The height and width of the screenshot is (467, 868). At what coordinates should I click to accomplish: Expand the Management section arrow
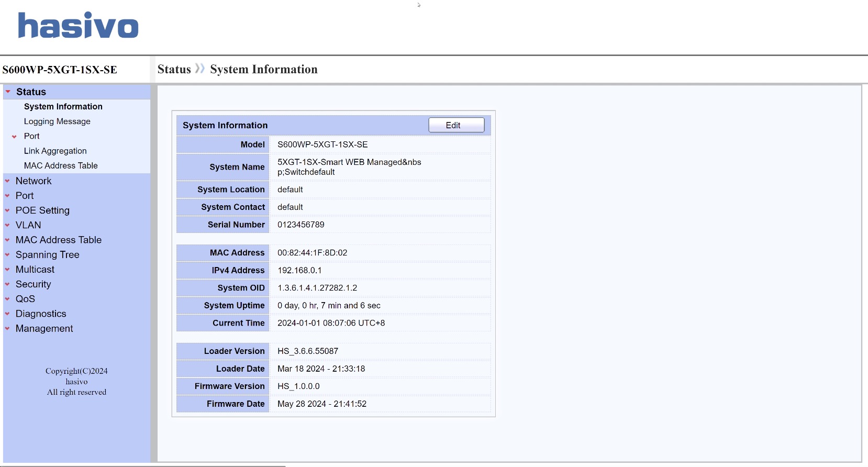click(x=7, y=329)
